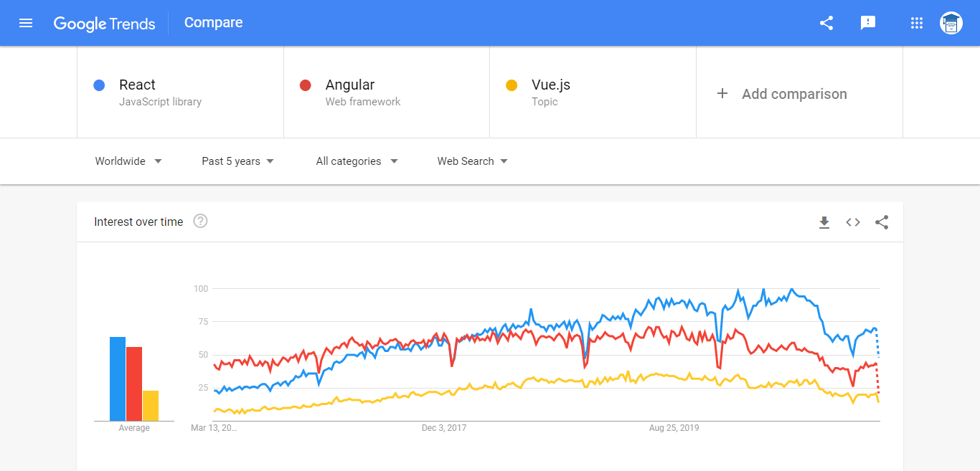Expand the All categories dropdown
The height and width of the screenshot is (471, 980).
pos(357,161)
